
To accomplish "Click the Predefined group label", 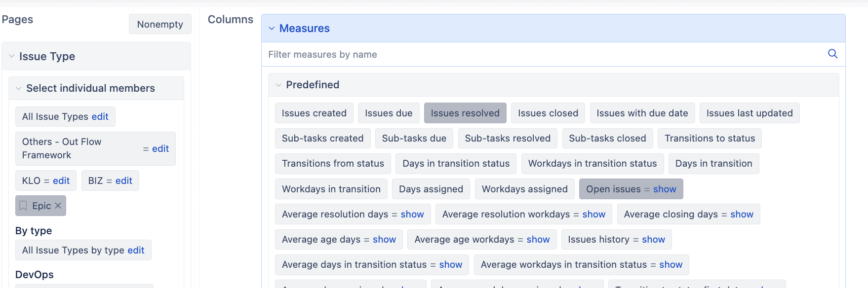I will 313,85.
